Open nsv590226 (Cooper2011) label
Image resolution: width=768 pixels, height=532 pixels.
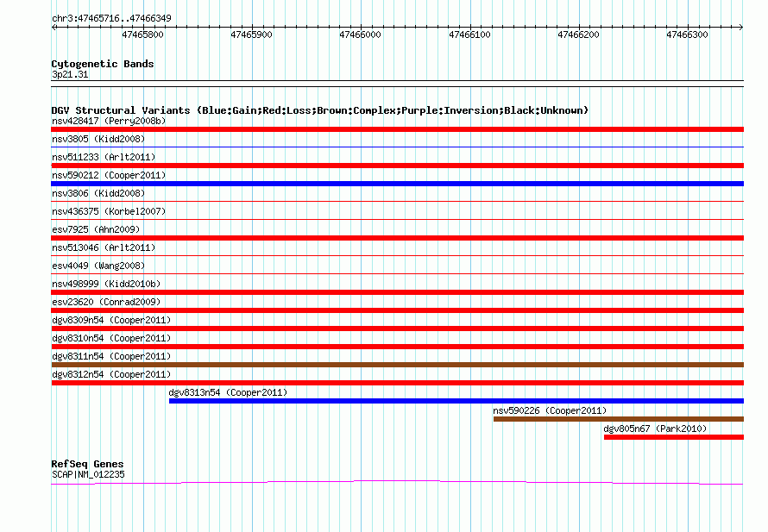(550, 410)
